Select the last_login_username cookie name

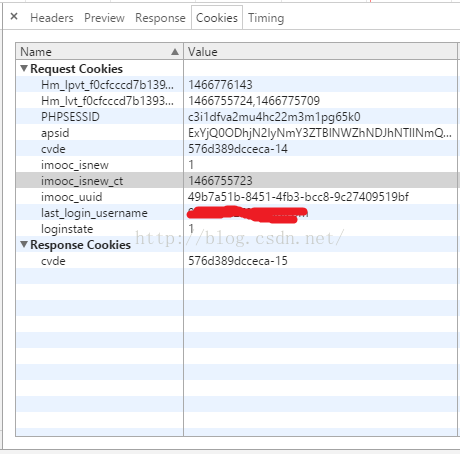tap(94, 213)
